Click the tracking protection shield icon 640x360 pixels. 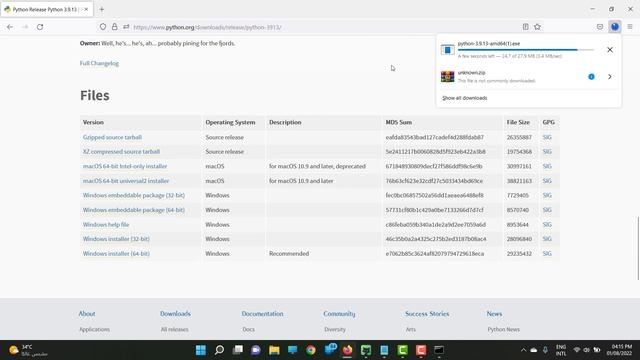[x=103, y=27]
